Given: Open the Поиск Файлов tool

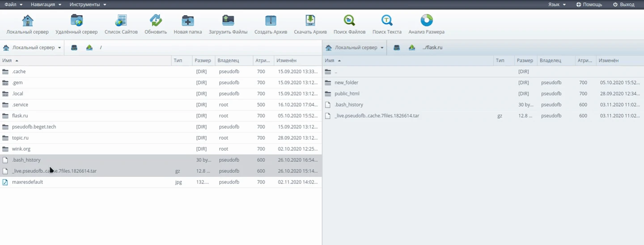Looking at the screenshot, I should point(349,21).
